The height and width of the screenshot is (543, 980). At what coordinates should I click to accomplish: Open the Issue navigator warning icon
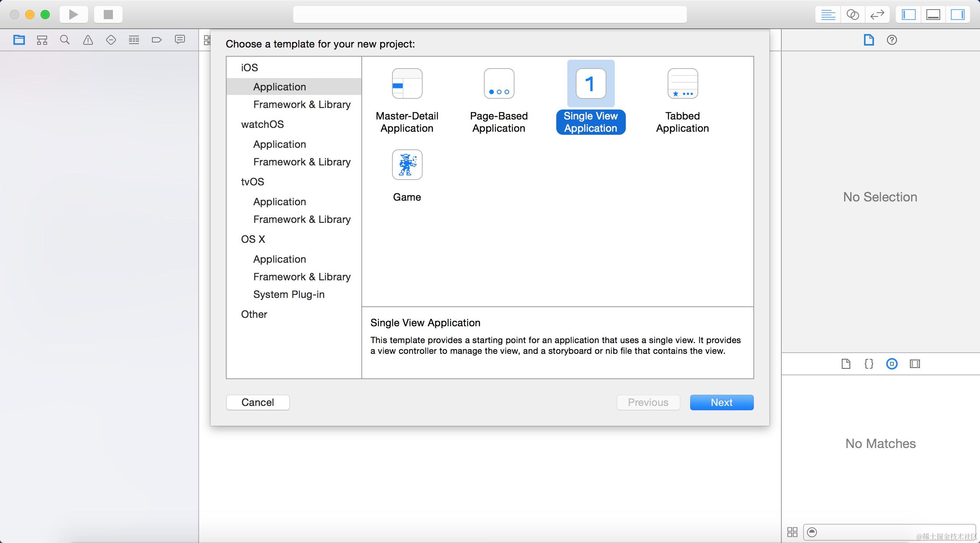88,40
